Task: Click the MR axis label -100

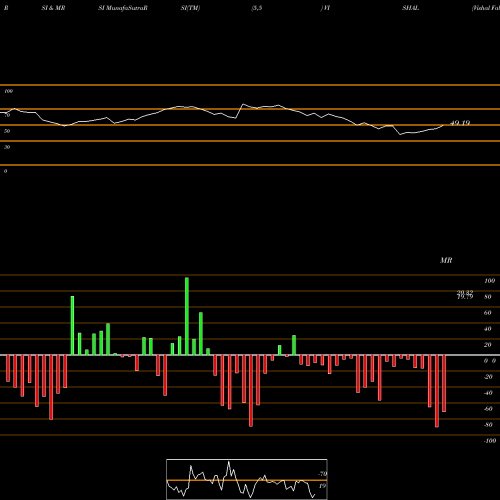Action: coord(489,441)
